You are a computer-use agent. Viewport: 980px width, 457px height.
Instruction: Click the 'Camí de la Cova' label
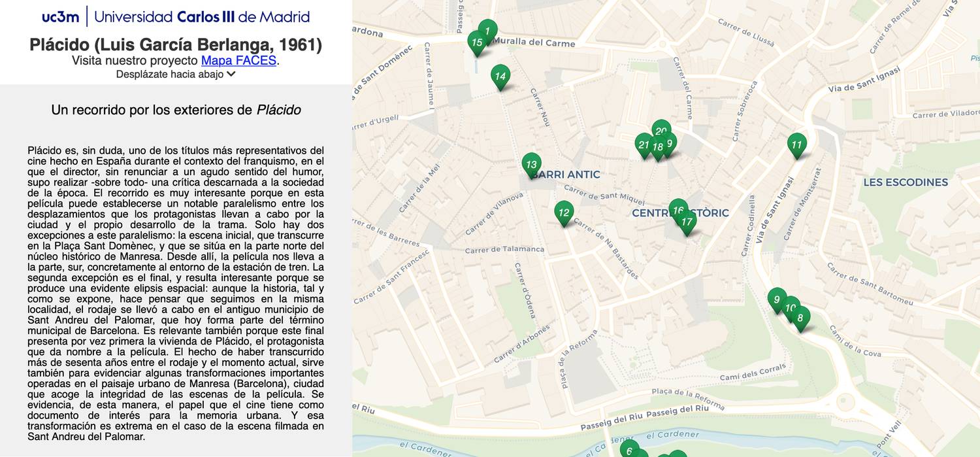(x=855, y=341)
